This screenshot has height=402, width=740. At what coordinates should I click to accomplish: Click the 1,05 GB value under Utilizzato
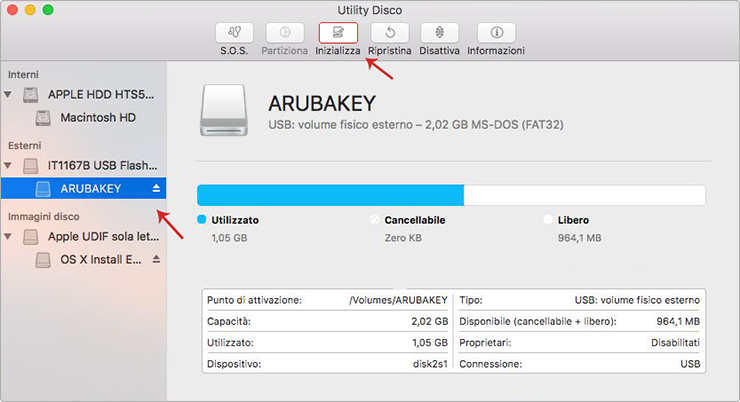tap(229, 238)
